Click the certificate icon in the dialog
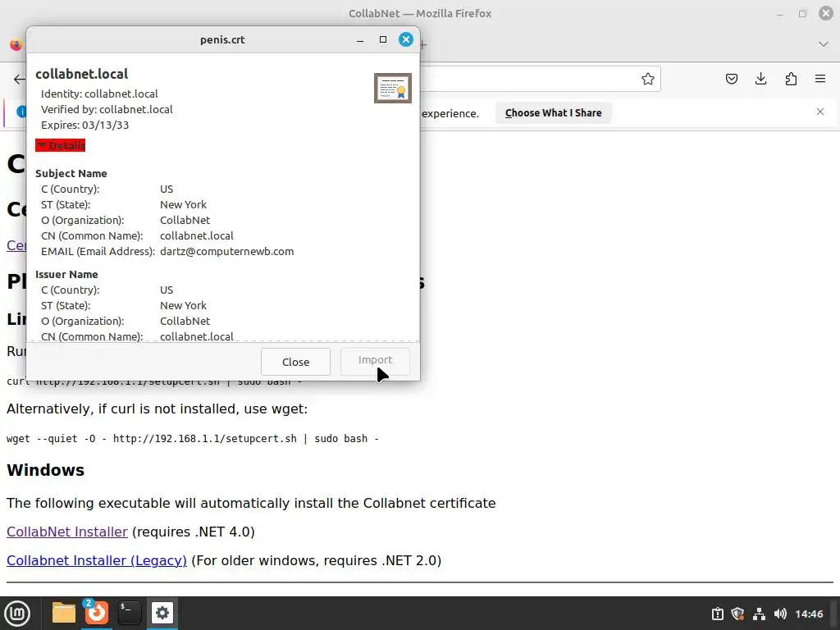Viewport: 840px width, 630px height. point(393,89)
